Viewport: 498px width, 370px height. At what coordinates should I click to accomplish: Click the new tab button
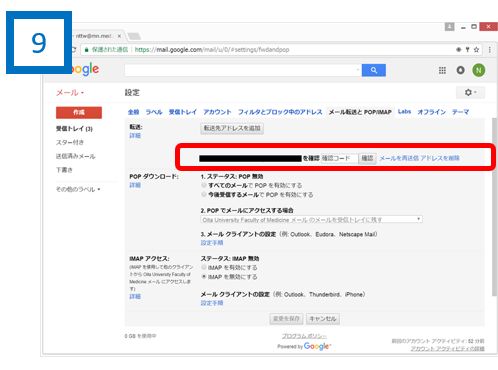pos(134,36)
